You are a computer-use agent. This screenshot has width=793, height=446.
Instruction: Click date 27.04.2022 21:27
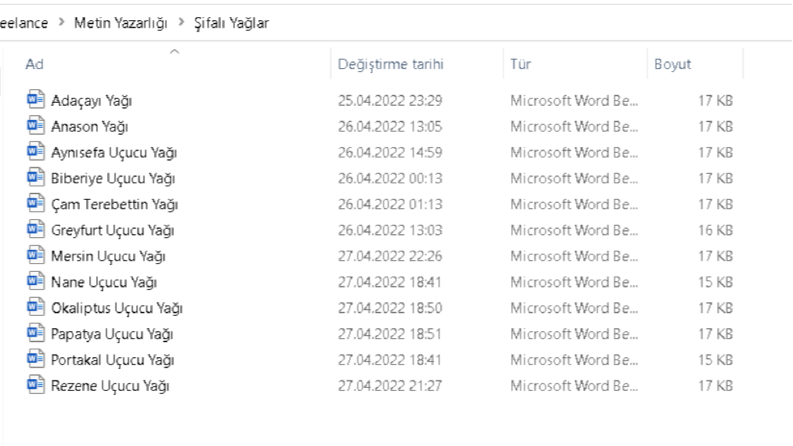click(390, 386)
